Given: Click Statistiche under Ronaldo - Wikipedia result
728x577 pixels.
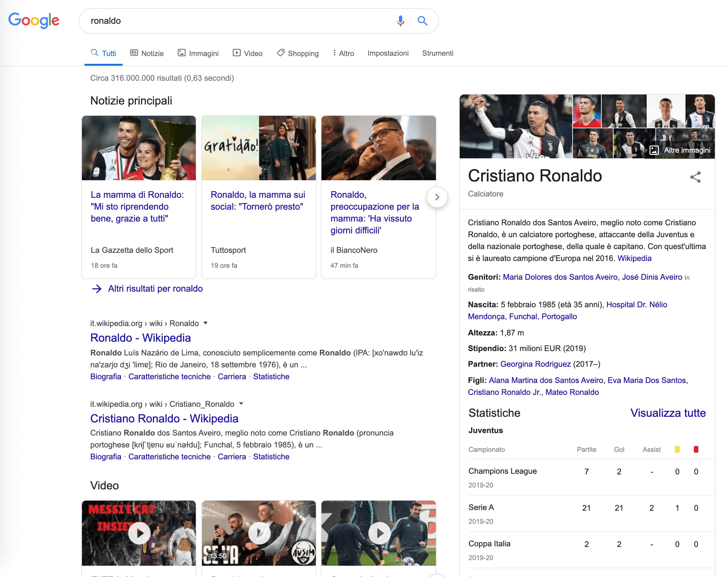Looking at the screenshot, I should (x=271, y=376).
